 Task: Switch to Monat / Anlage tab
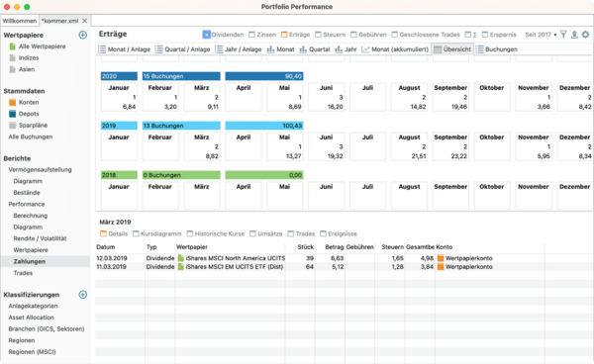tap(124, 49)
